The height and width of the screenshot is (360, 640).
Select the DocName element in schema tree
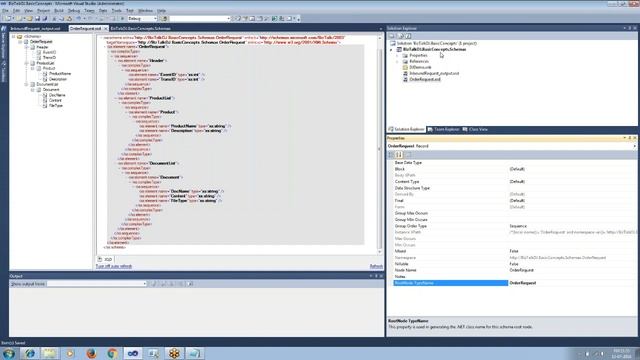click(57, 95)
